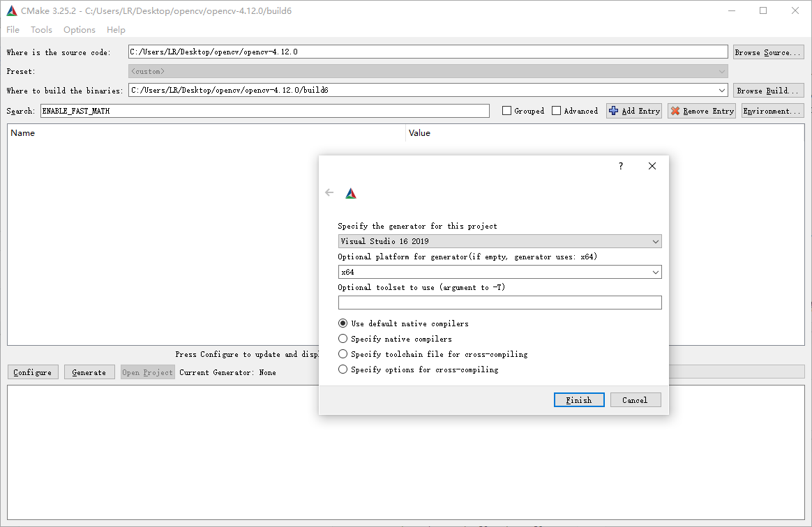Image resolution: width=812 pixels, height=527 pixels.
Task: Click Browse Source button
Action: [x=769, y=52]
